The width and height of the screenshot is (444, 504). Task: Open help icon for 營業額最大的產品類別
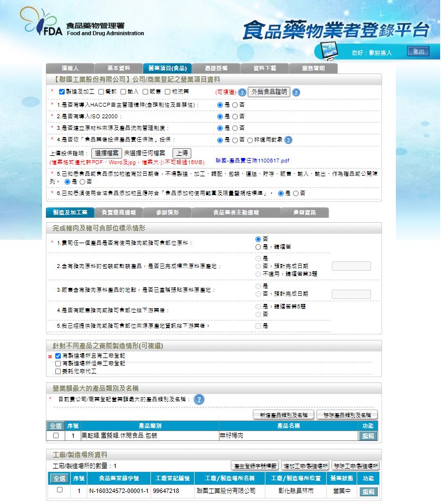pyautogui.click(x=199, y=399)
